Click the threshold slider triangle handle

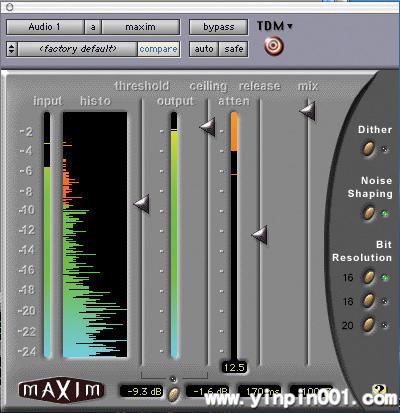click(x=141, y=204)
